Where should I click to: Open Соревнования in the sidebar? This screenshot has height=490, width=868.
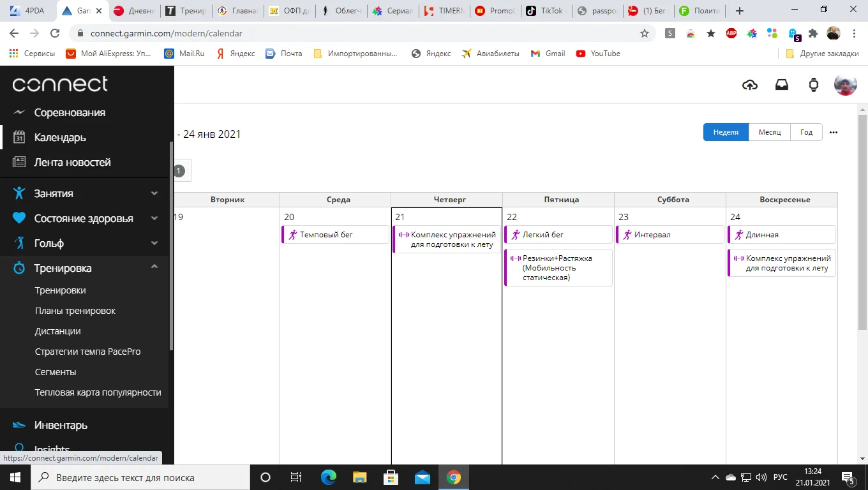[x=70, y=112]
